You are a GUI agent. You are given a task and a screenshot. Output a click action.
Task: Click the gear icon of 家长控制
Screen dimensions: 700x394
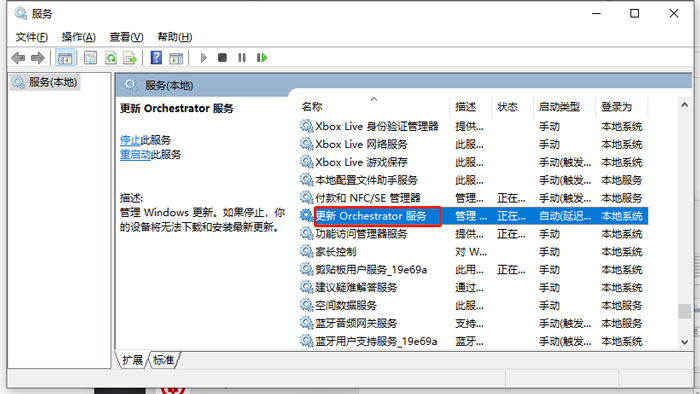pyautogui.click(x=306, y=251)
